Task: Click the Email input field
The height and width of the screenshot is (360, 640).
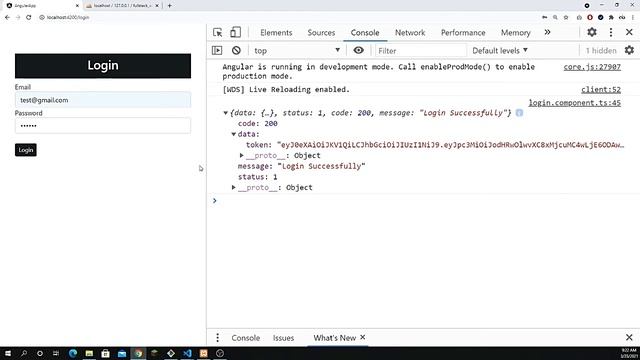Action: tap(103, 100)
